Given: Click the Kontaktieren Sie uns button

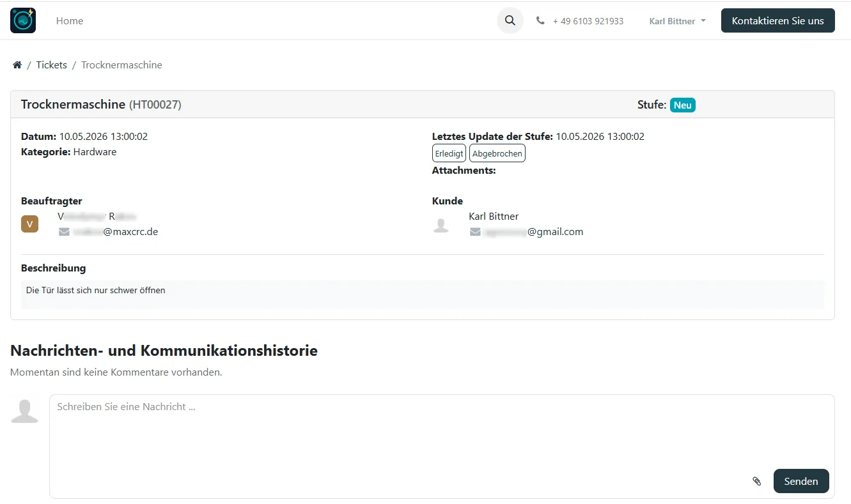Looking at the screenshot, I should coord(778,20).
